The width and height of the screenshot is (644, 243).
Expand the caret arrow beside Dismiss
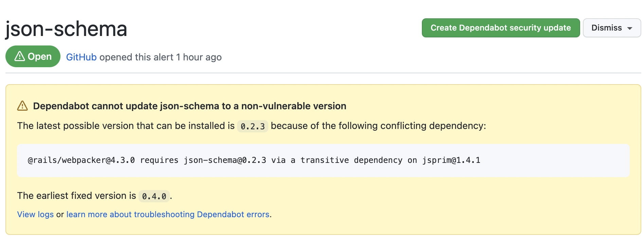point(630,29)
